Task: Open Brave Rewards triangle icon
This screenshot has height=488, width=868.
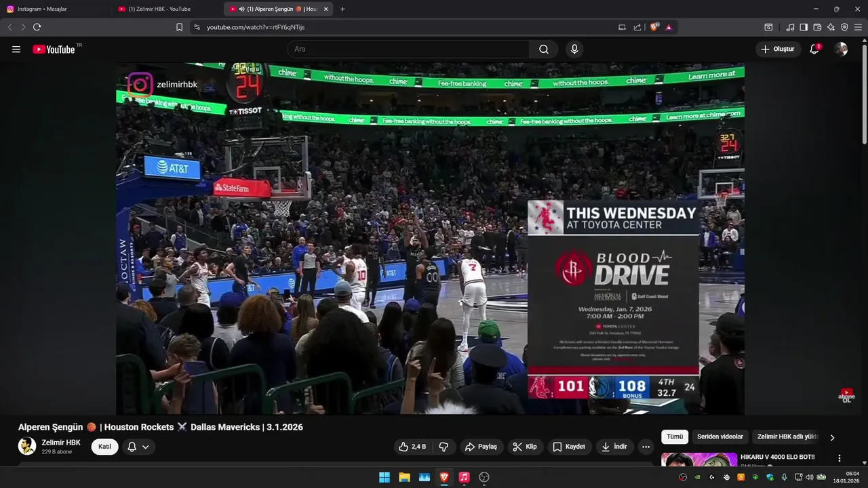Action: (x=669, y=27)
